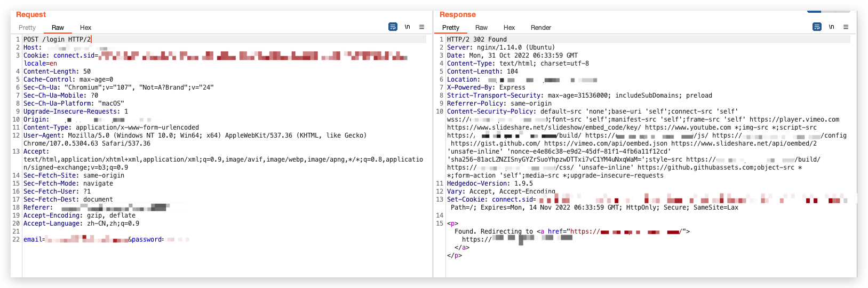868x288 pixels.
Task: Click the closing "</p>" tag in response body
Action: 455,255
